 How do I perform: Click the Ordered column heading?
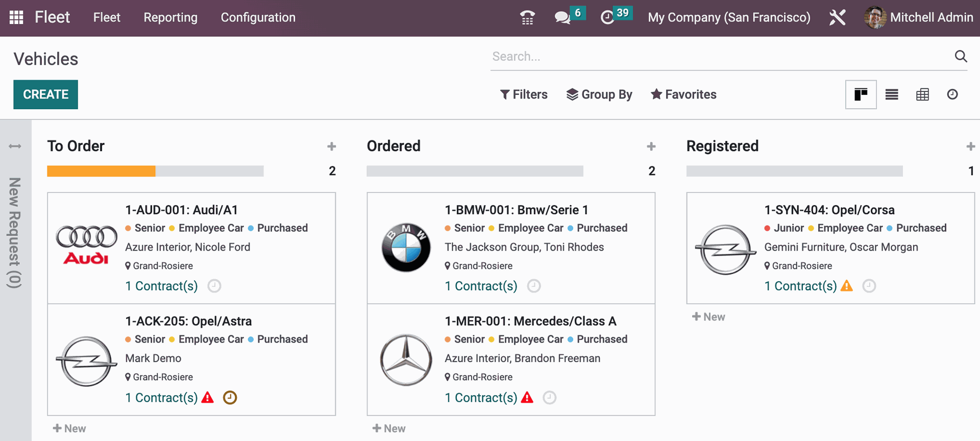tap(394, 146)
